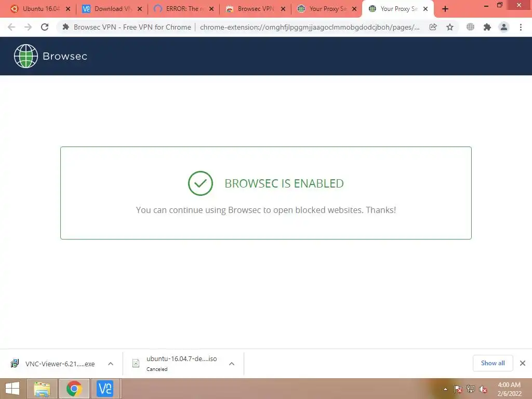The image size is (532, 399).
Task: Click the extension puzzle icon in address bar
Action: coord(66,27)
